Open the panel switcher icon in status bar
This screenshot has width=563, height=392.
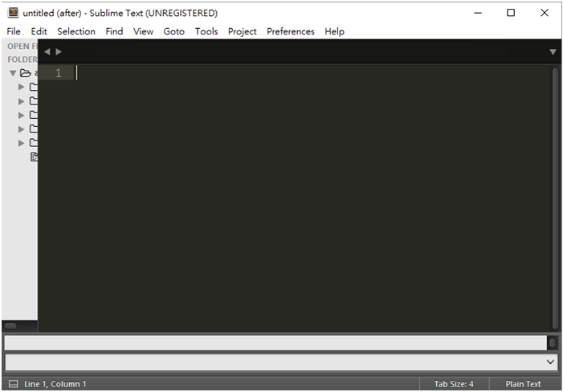coord(13,384)
